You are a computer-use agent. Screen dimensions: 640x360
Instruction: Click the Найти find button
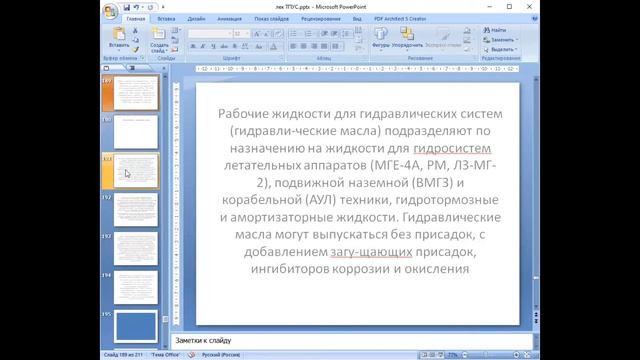[x=495, y=30]
